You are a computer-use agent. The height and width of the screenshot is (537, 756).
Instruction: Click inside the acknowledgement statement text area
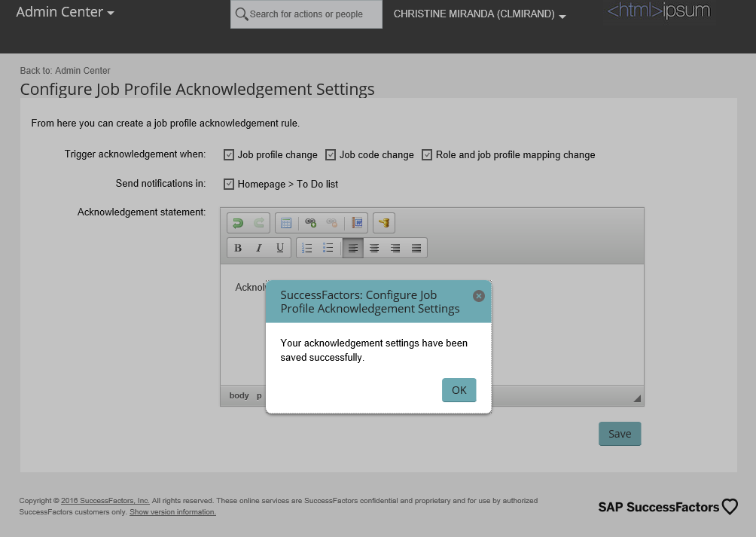coord(432,325)
